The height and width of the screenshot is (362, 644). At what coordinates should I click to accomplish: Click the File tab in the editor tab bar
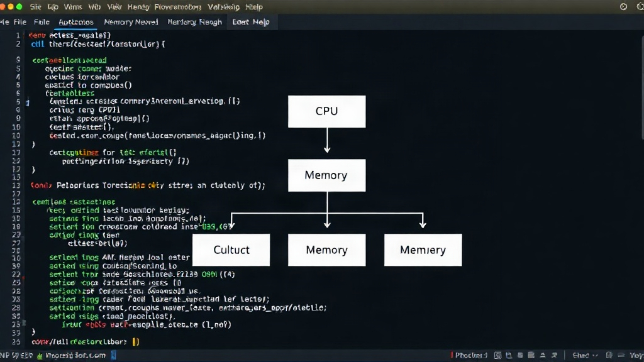coord(19,22)
